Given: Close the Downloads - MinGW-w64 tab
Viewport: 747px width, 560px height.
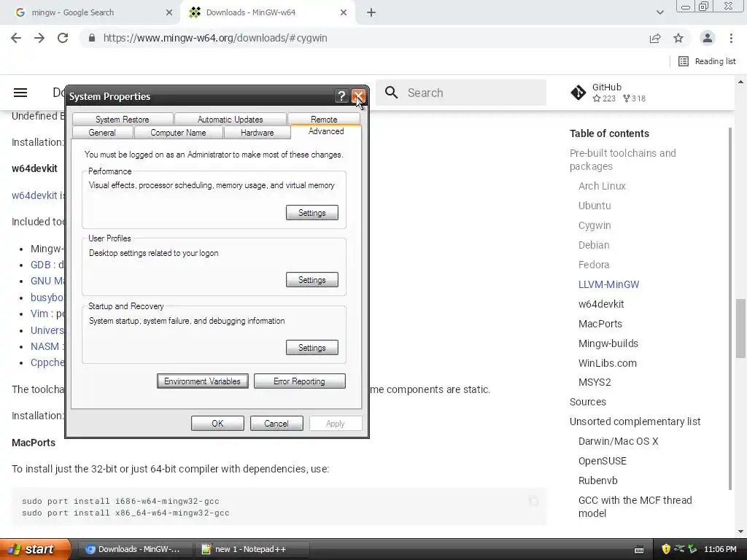Looking at the screenshot, I should click(344, 12).
